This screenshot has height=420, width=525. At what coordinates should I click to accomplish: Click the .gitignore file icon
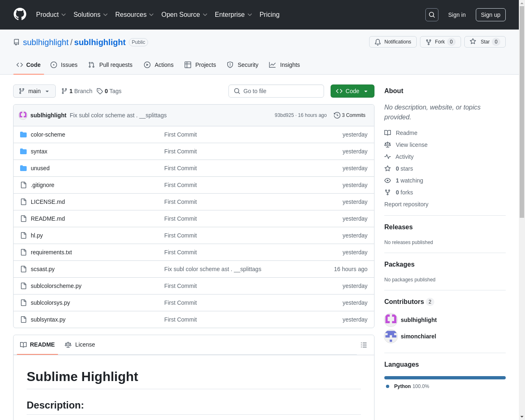point(23,185)
